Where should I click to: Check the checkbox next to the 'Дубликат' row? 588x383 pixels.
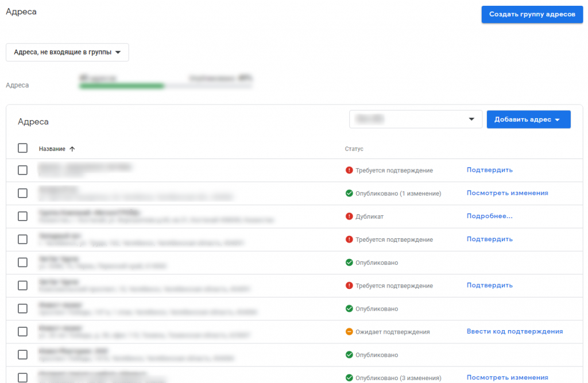coord(22,216)
